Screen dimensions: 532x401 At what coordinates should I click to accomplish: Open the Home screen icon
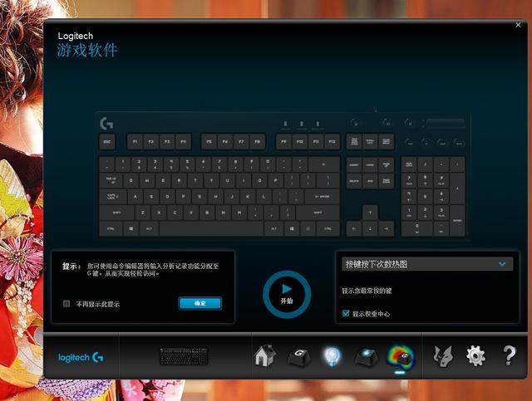pyautogui.click(x=264, y=356)
